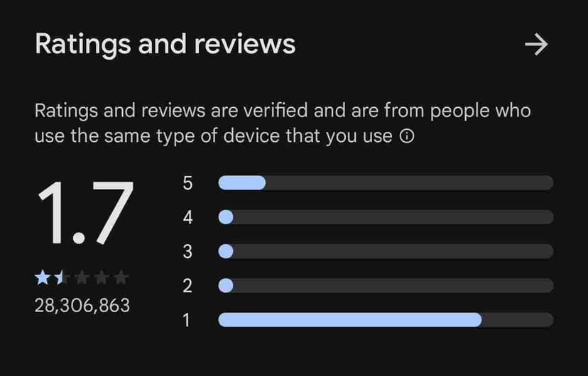
Task: Open all reviews with the arrow icon
Action: [x=536, y=45]
